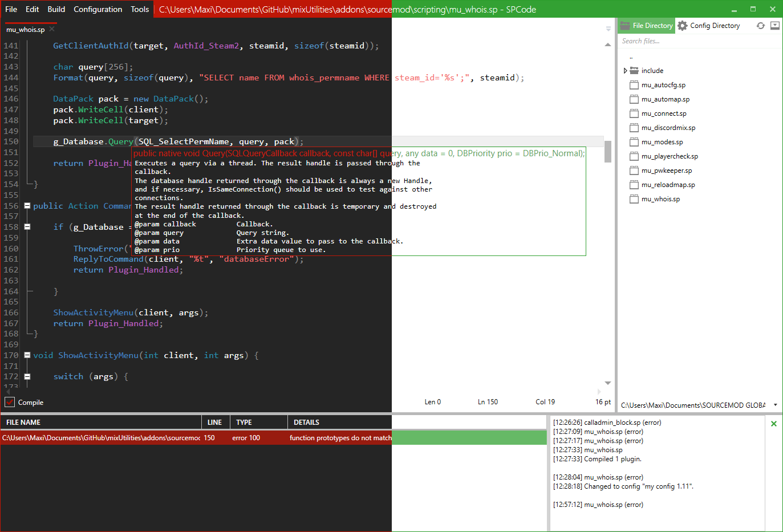
Task: Collapse the code fold at line 156
Action: click(27, 206)
